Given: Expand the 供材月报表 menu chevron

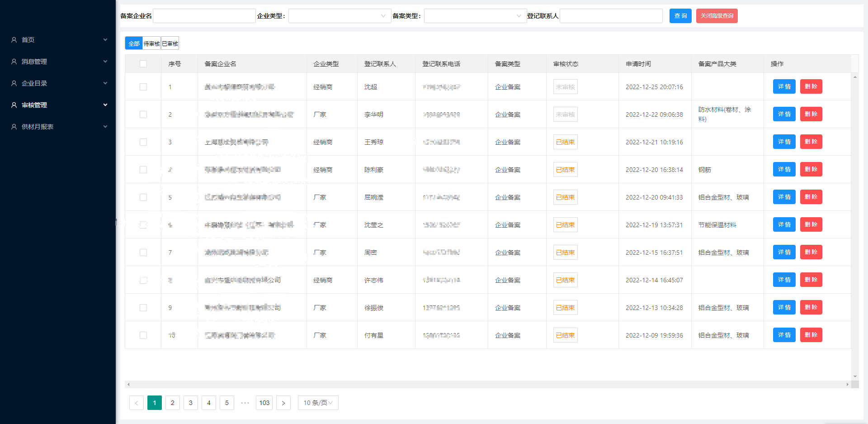Looking at the screenshot, I should coord(105,127).
